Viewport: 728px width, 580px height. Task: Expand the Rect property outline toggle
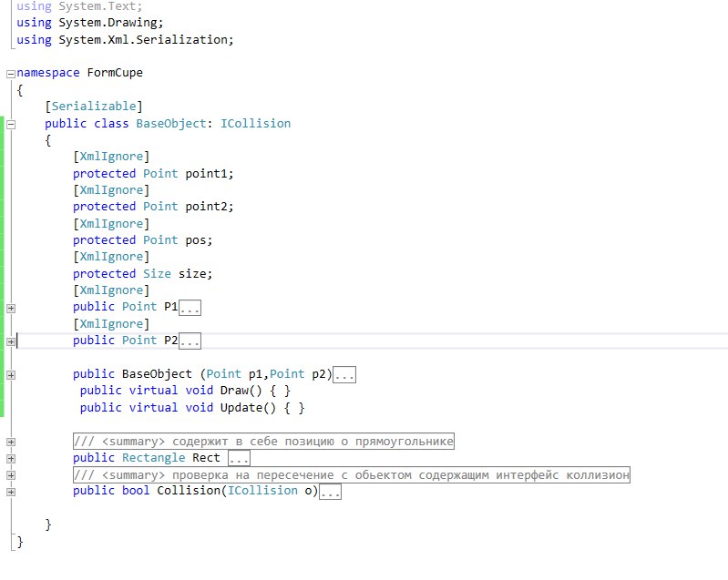(x=11, y=459)
